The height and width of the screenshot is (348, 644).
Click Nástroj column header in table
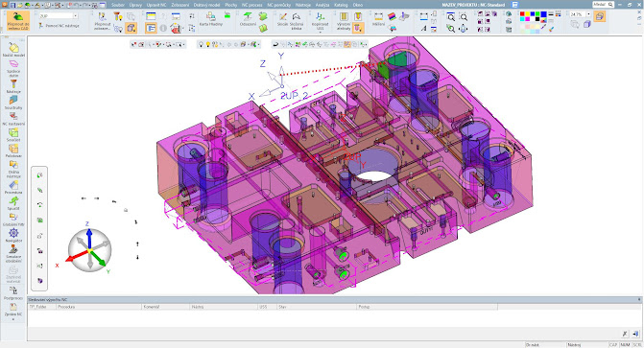[224, 307]
